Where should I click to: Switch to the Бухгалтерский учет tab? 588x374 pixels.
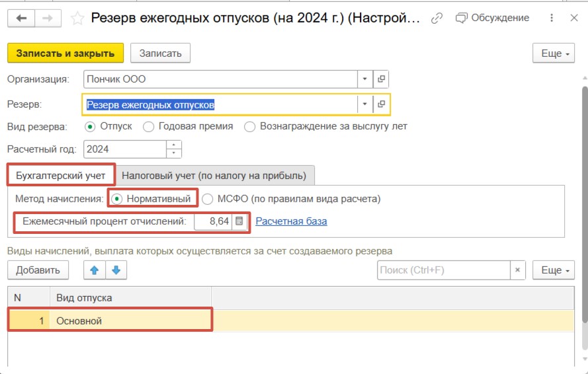[61, 175]
